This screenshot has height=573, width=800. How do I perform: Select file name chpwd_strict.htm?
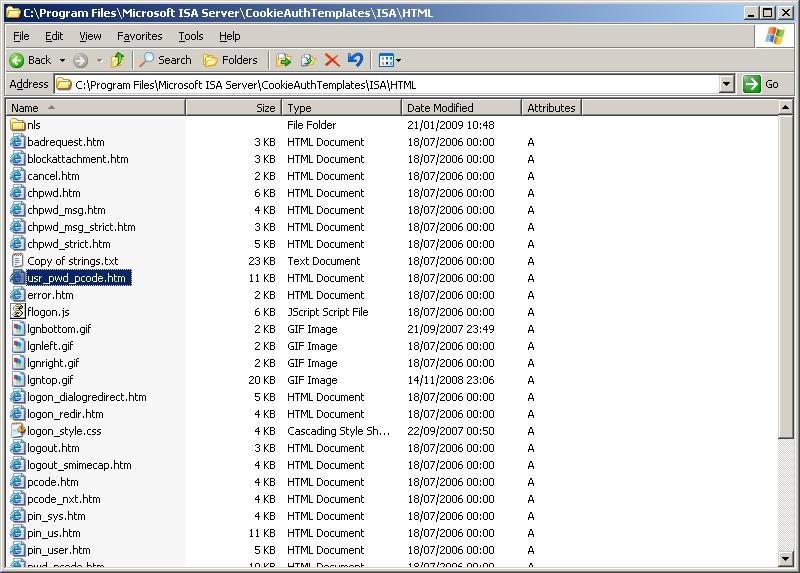[69, 244]
